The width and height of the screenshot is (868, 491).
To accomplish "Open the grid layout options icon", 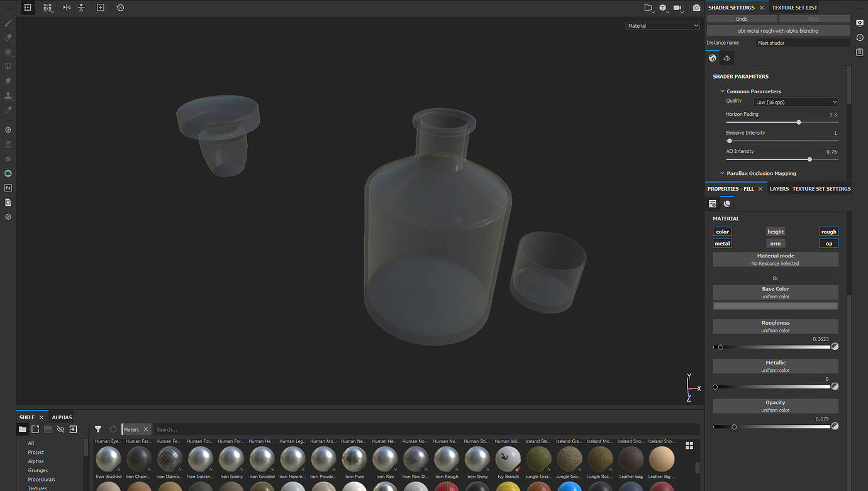I will 48,8.
